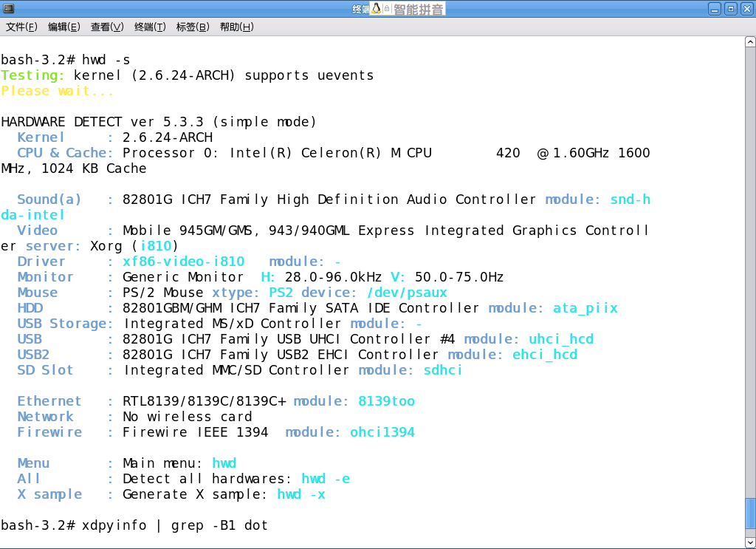Click the yellow 'Please wait...' text
The height and width of the screenshot is (549, 756).
point(58,91)
